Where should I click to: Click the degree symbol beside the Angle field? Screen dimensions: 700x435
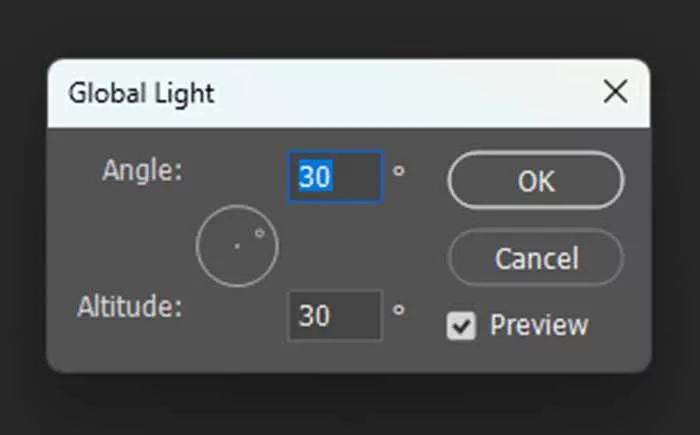click(398, 171)
